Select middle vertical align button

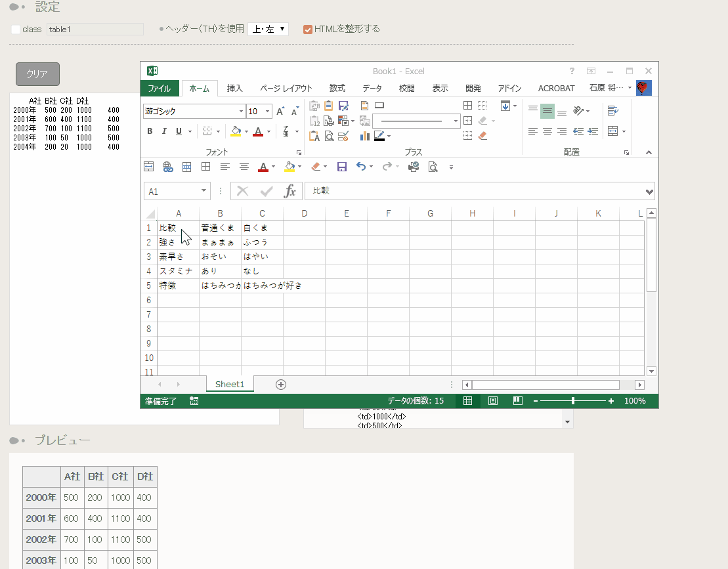coord(547,111)
